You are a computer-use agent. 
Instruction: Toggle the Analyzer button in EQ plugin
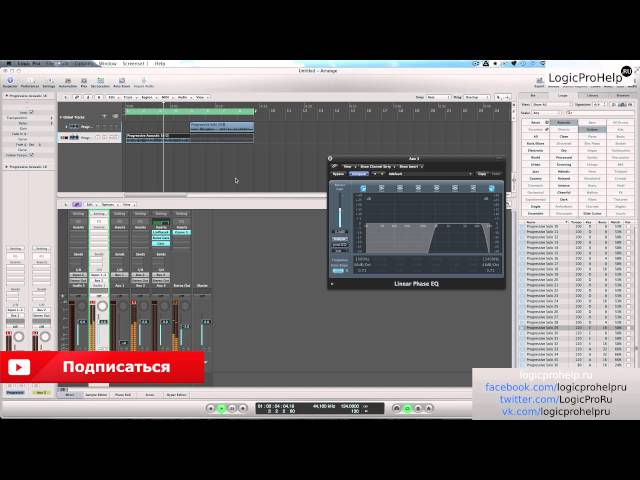(340, 239)
